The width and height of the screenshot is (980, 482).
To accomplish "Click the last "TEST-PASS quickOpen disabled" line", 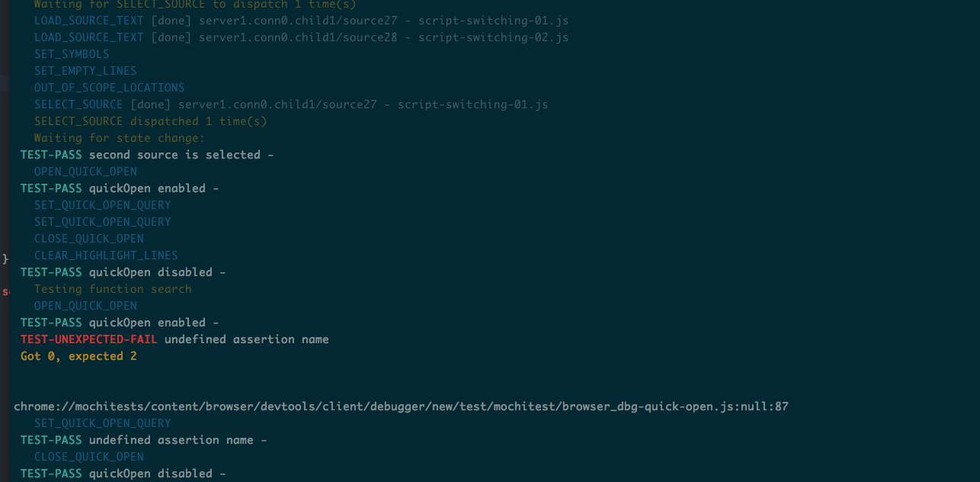I will [123, 474].
